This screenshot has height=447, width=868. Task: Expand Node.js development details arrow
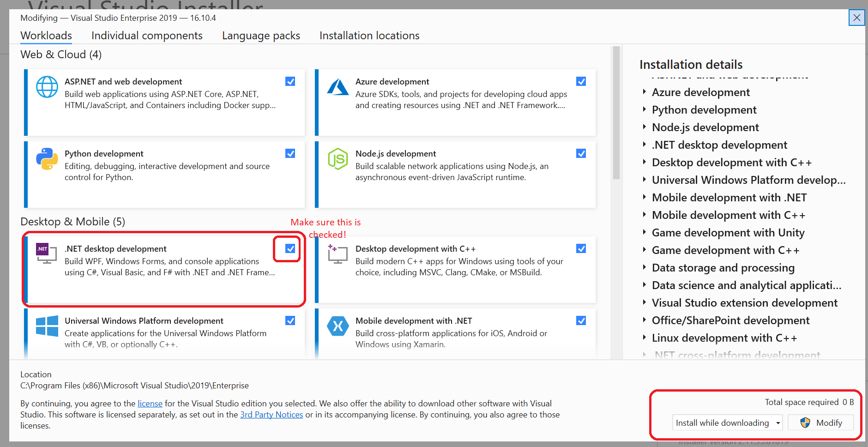point(644,127)
